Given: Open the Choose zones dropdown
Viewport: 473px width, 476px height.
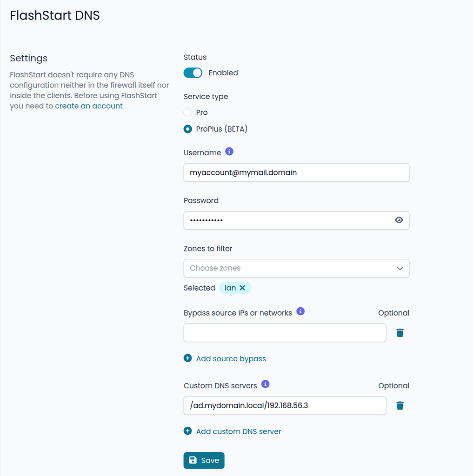Looking at the screenshot, I should click(296, 268).
